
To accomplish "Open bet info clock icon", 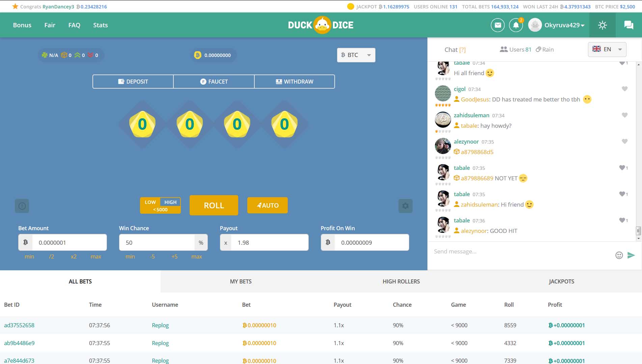I will [x=22, y=206].
